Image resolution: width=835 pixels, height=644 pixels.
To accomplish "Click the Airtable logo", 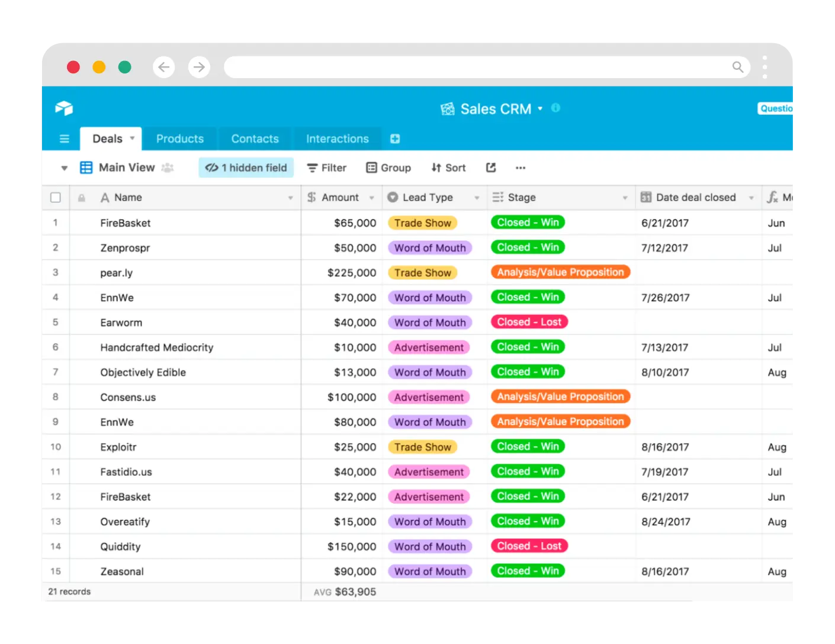I will coord(64,108).
